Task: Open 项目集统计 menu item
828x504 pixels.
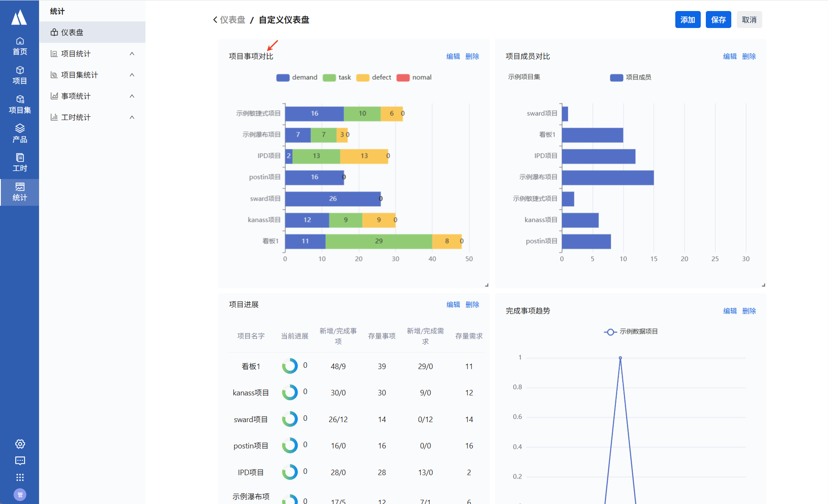Action: [79, 75]
